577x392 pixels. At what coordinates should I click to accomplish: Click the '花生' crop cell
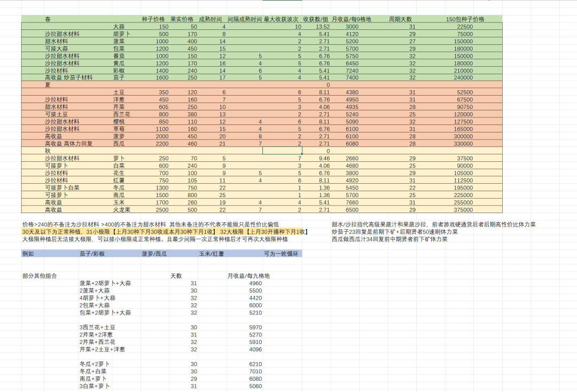[x=119, y=173]
